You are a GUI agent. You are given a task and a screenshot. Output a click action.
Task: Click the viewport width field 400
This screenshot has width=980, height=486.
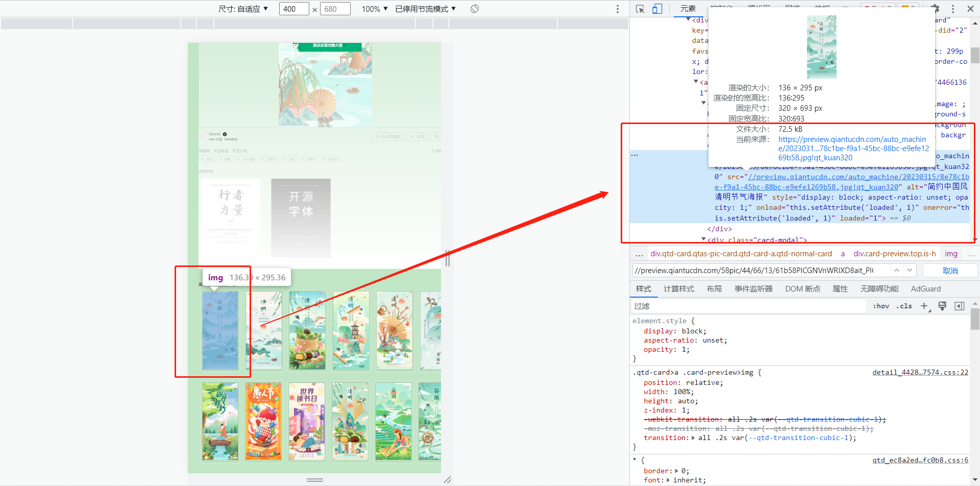[294, 9]
